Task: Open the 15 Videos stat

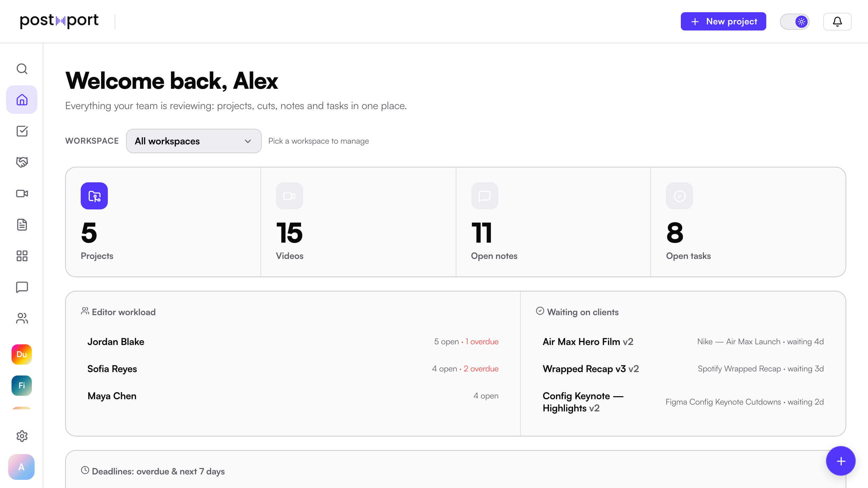Action: point(358,222)
